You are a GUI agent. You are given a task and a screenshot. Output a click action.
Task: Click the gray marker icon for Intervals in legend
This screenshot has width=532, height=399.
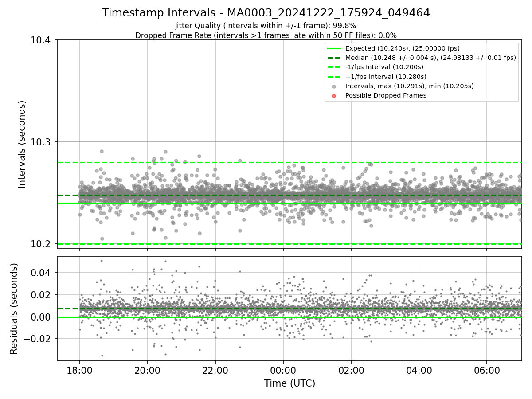coord(334,86)
